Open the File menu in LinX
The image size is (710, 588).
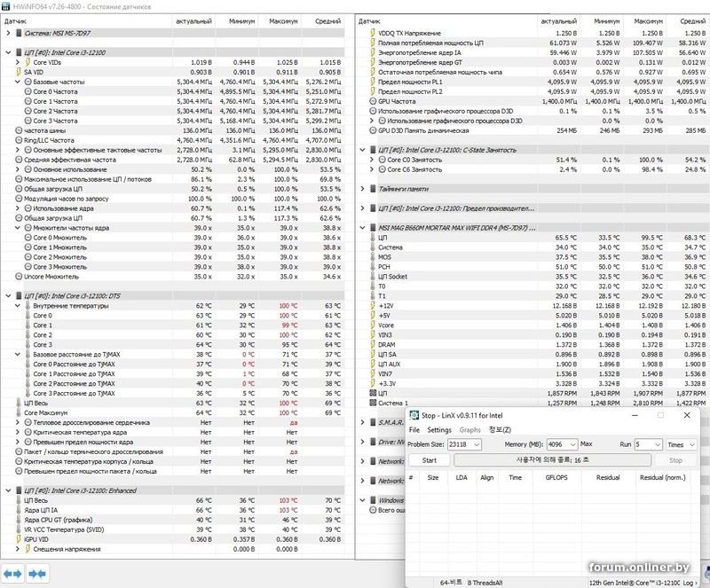[414, 430]
